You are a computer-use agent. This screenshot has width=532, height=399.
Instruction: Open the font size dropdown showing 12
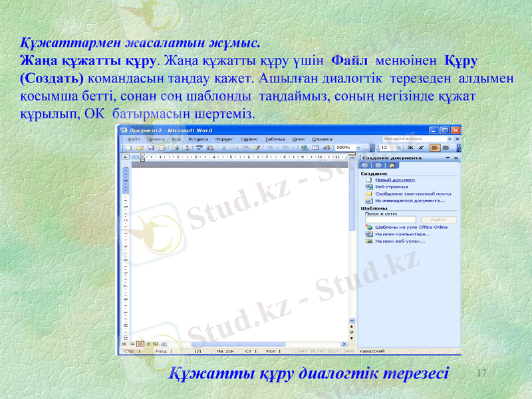[398, 147]
